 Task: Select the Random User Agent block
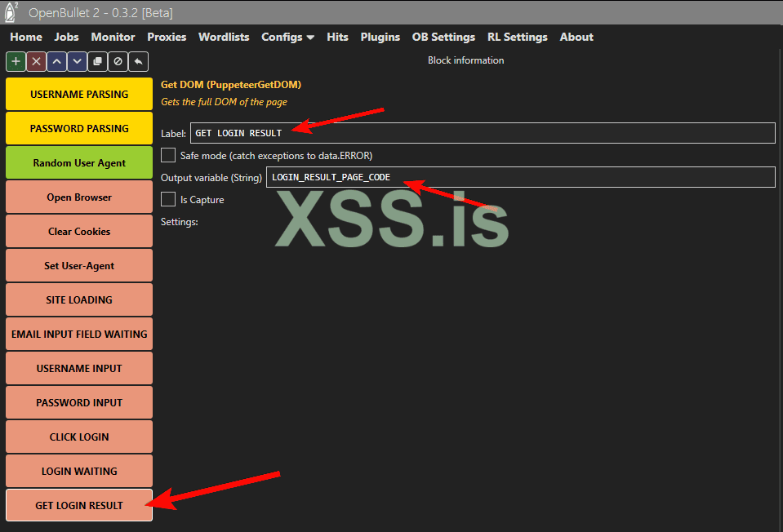coord(79,162)
